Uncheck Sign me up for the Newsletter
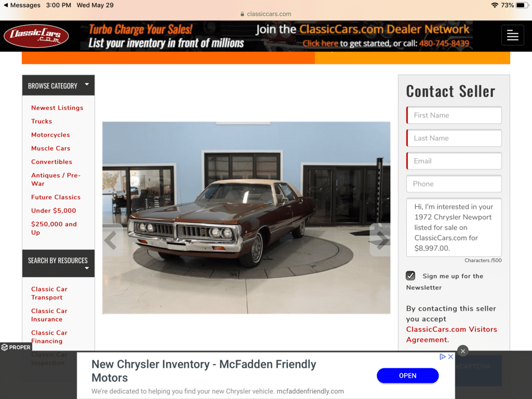 point(410,275)
